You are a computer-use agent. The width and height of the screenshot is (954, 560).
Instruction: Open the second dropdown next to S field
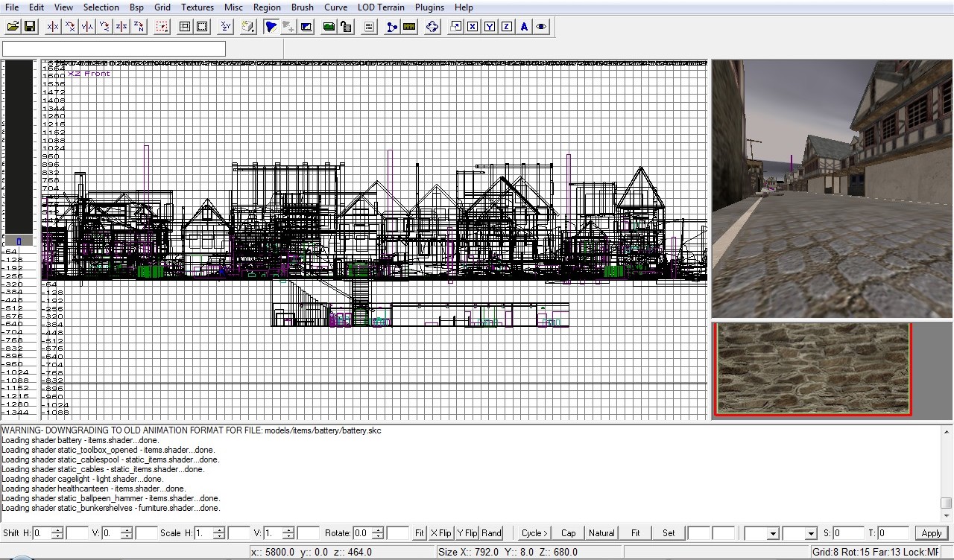[x=810, y=533]
